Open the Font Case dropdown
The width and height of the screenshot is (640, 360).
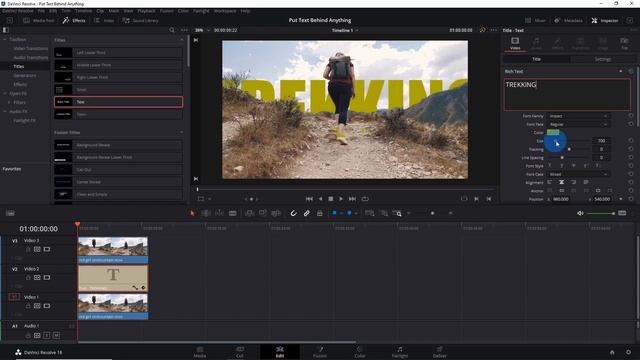tap(578, 174)
